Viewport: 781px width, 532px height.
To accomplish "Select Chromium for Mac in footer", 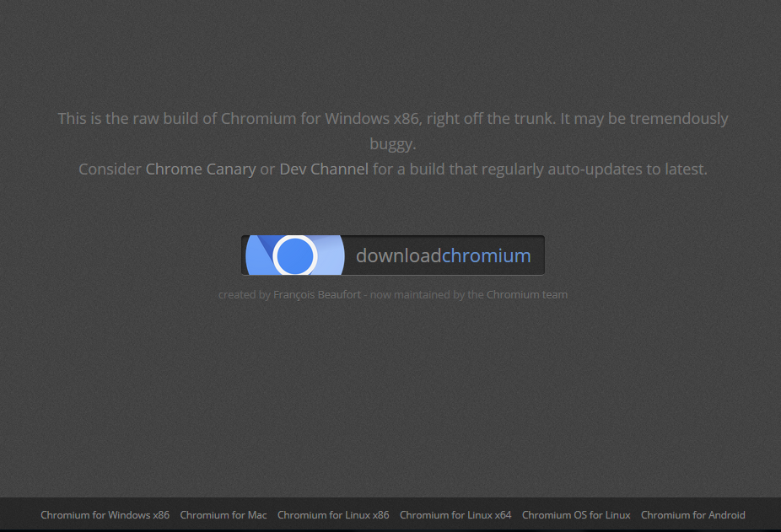I will (224, 515).
